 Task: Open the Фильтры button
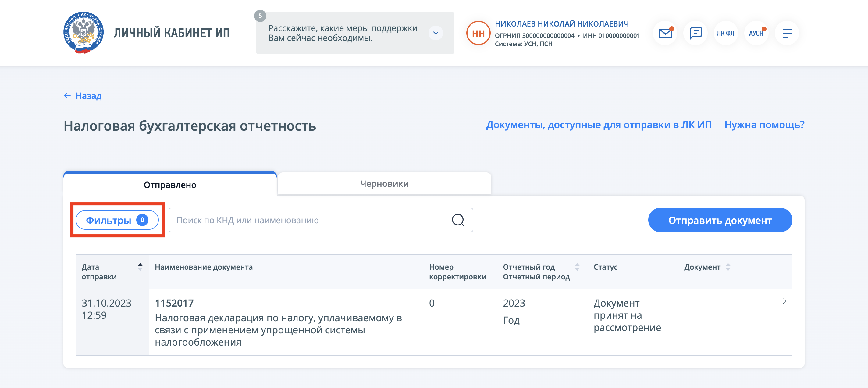(117, 220)
